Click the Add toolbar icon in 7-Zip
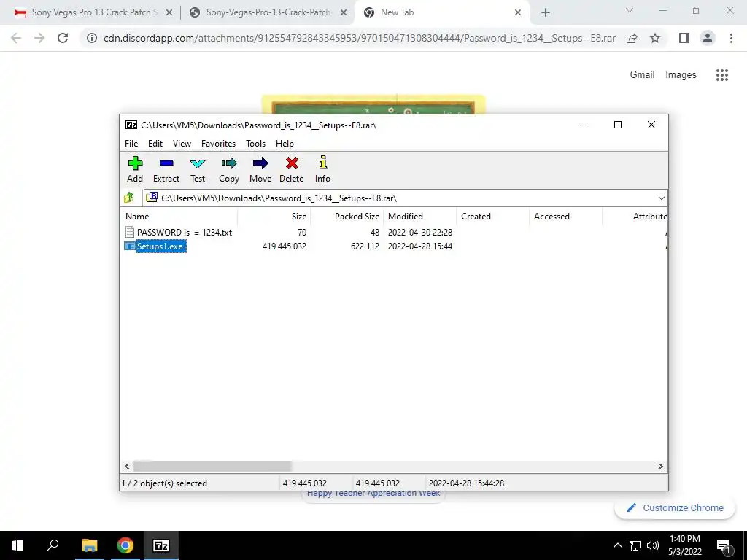This screenshot has width=747, height=560. [x=135, y=163]
